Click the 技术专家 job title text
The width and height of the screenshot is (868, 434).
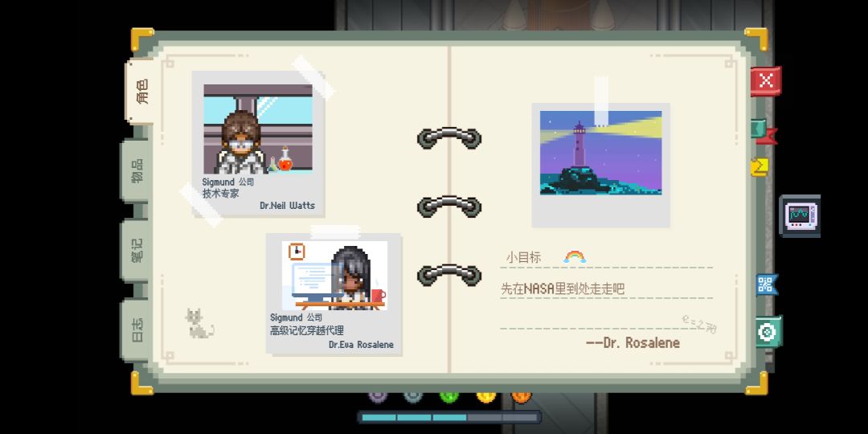pyautogui.click(x=220, y=194)
